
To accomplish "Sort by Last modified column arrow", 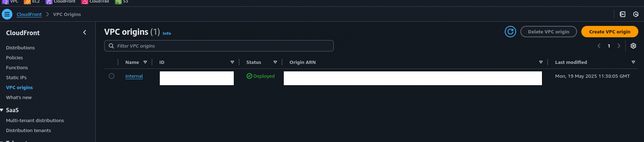I will [633, 62].
